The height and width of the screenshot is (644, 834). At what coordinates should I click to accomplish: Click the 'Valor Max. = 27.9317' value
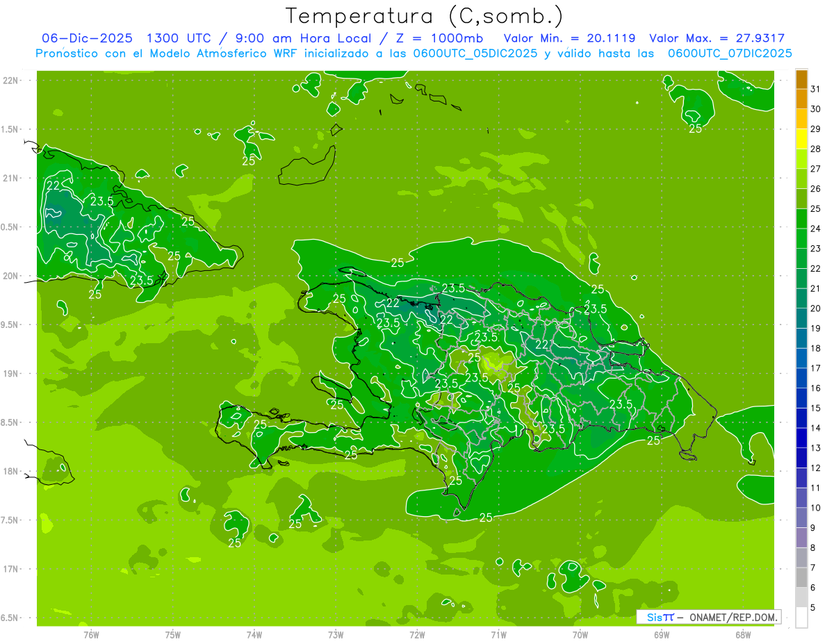click(717, 38)
